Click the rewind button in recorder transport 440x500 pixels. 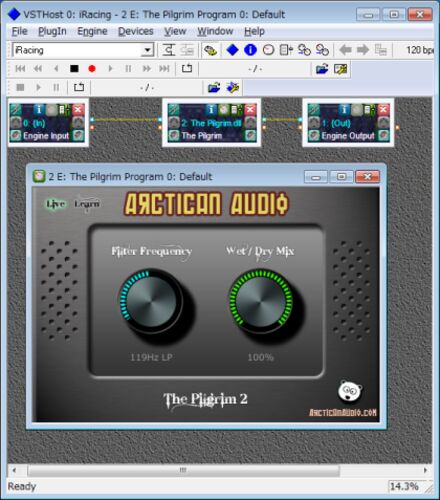click(38, 69)
